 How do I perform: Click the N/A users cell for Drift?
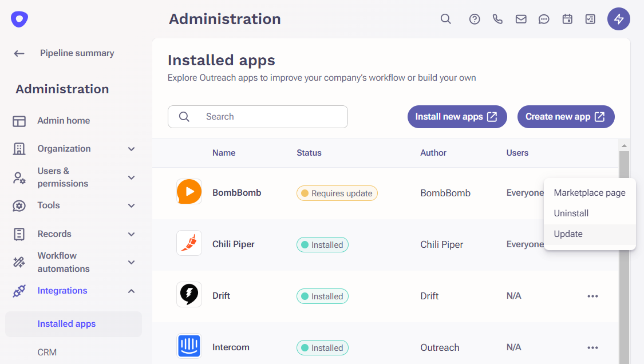(x=514, y=296)
